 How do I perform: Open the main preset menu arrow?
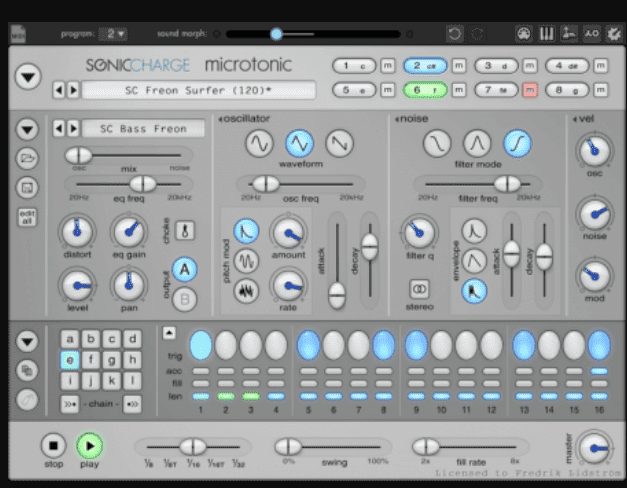(28, 76)
